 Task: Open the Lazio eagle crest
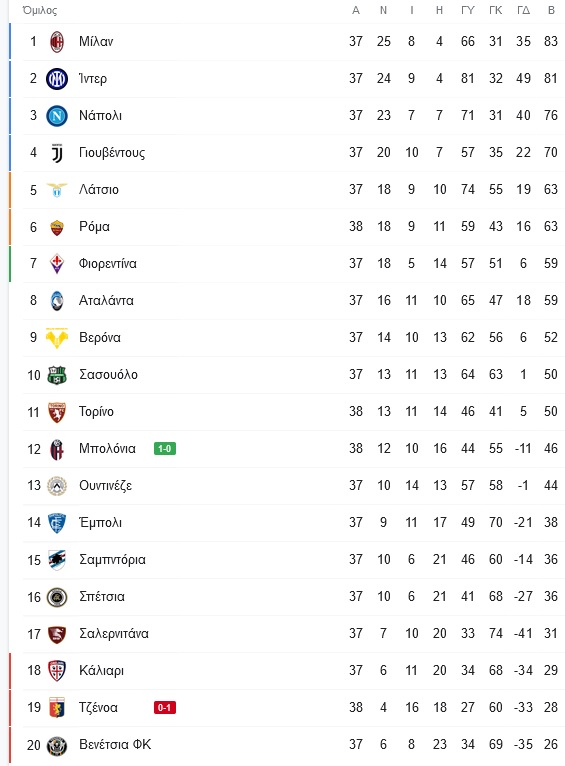pos(57,190)
